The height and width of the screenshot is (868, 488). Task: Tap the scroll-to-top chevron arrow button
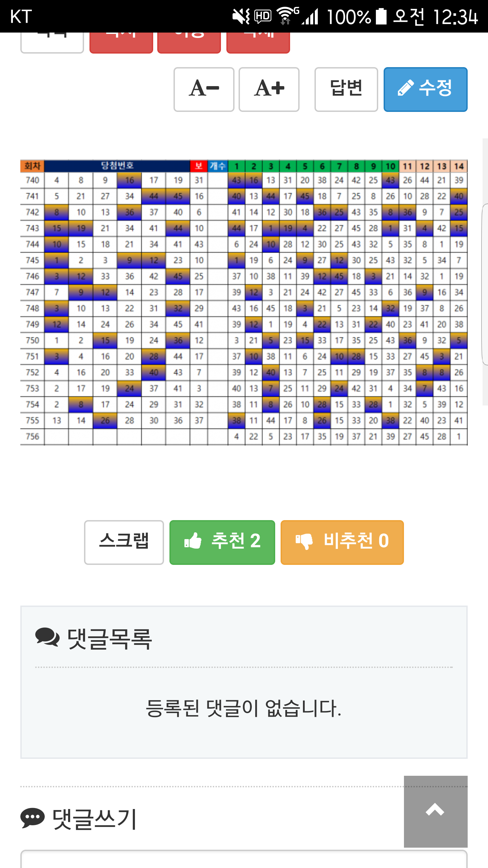(435, 811)
